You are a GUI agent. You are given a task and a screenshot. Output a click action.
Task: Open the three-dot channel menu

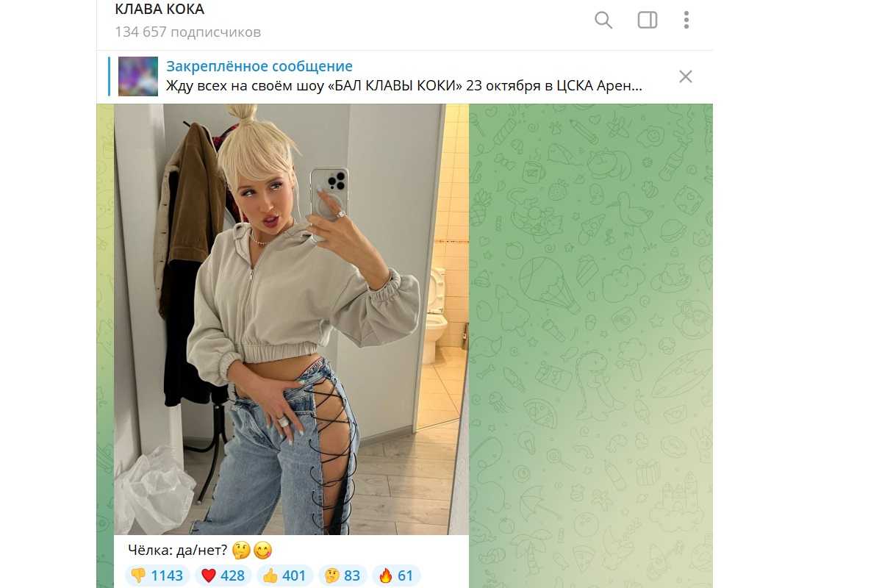(686, 20)
